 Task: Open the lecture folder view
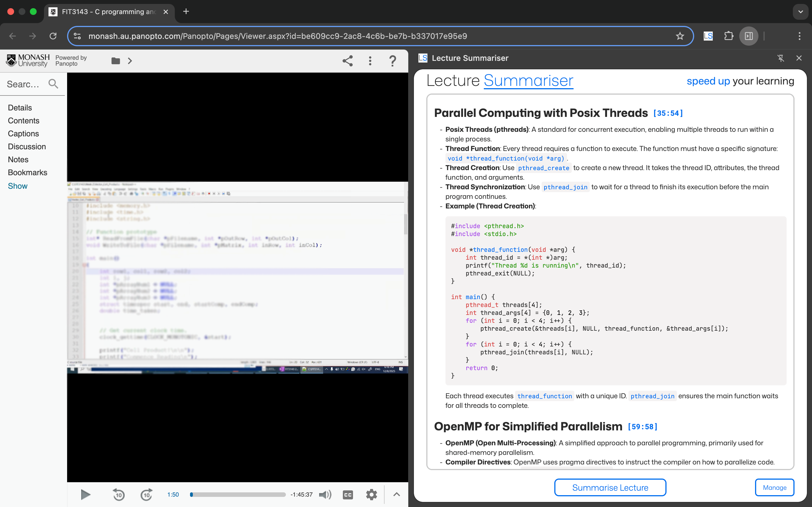pos(115,61)
